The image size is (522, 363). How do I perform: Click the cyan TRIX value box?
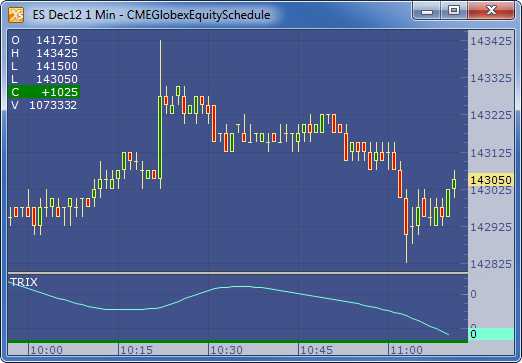pos(491,334)
